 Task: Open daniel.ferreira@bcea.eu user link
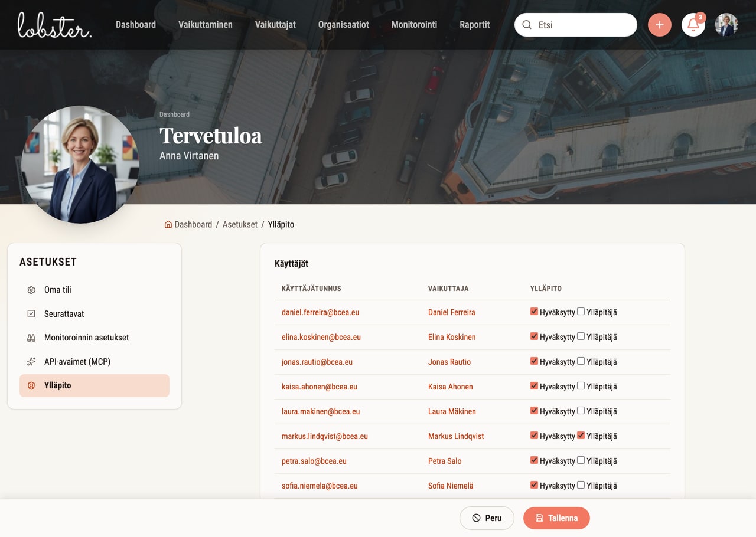[320, 312]
